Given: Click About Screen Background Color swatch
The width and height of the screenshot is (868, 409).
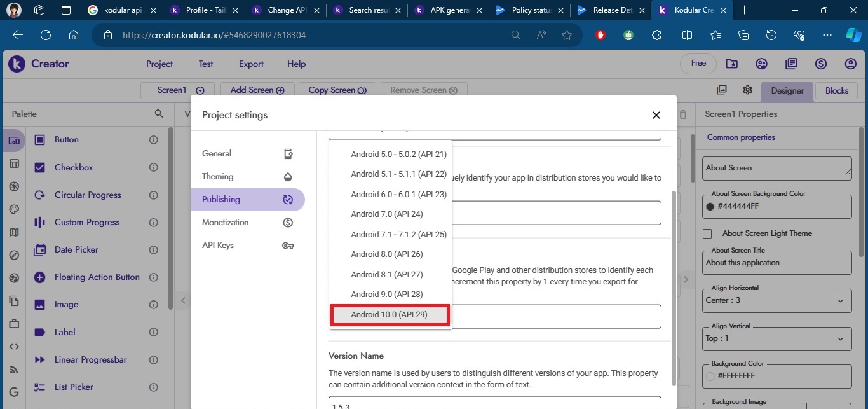Looking at the screenshot, I should point(710,206).
